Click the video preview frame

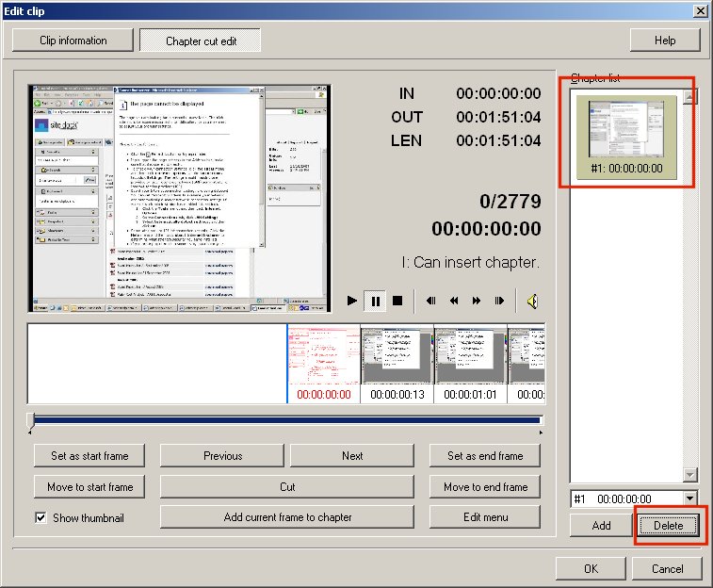tap(180, 198)
